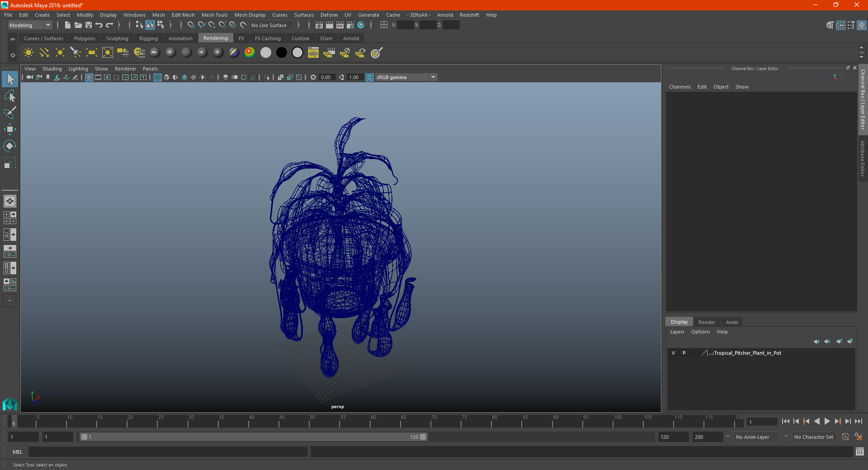Create an ambient light from the shelf
This screenshot has width=868, height=470.
click(x=28, y=53)
